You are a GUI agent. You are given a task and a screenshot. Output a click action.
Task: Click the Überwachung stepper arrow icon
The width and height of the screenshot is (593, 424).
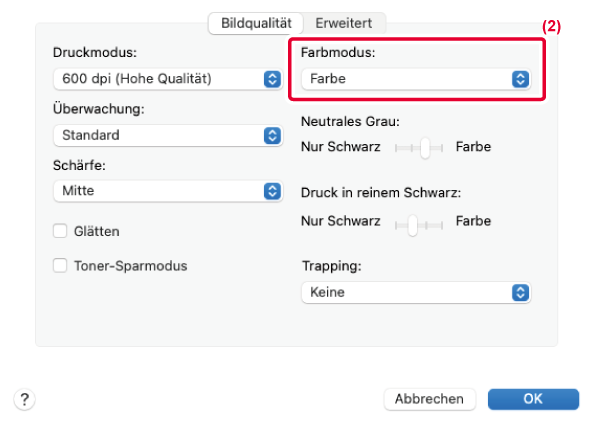click(272, 135)
